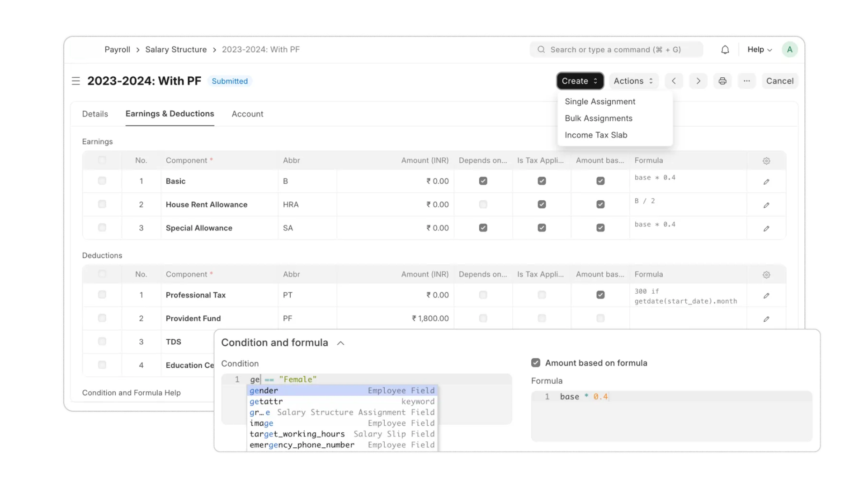Choose emergency_phone_number suggestion

point(342,445)
